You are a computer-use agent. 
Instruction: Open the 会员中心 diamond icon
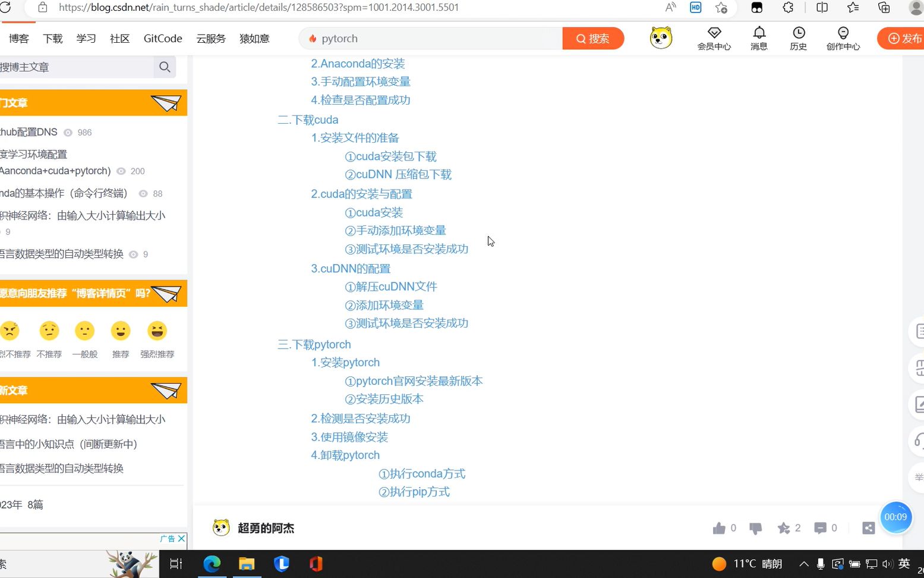714,39
